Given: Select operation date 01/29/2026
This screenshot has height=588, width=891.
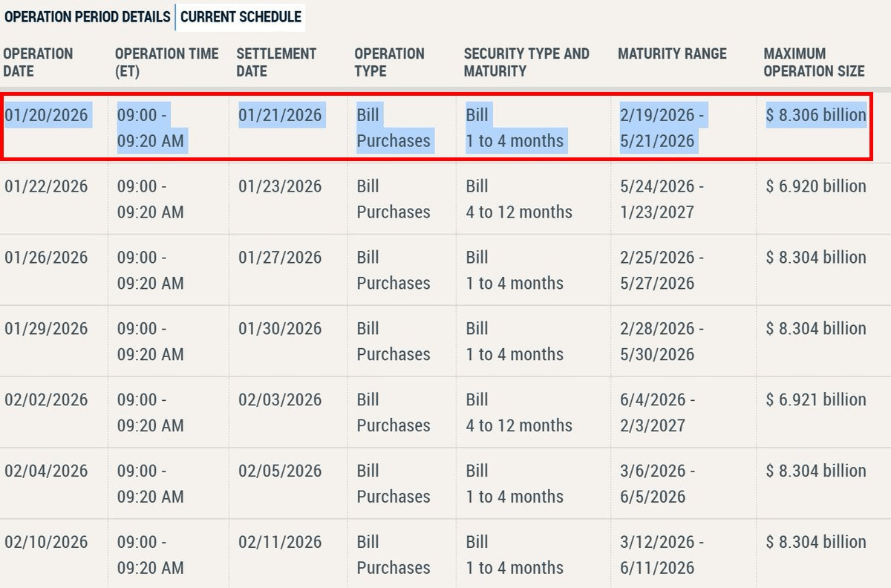Looking at the screenshot, I should tap(46, 329).
